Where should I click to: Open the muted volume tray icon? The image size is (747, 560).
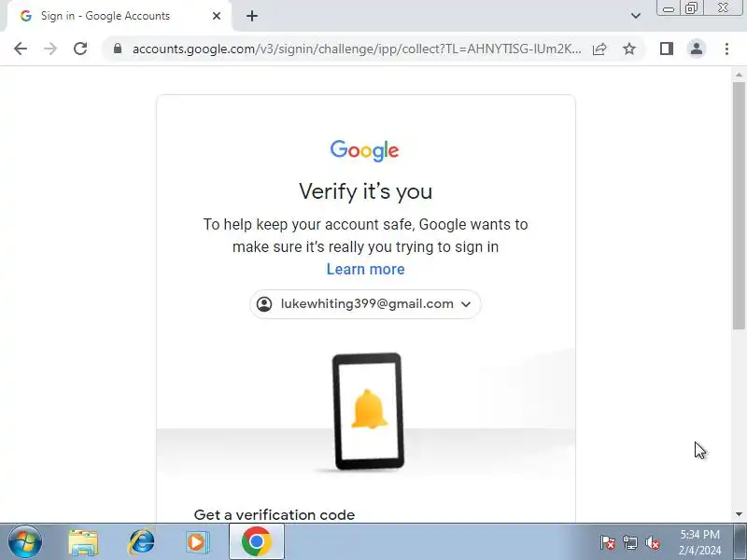pyautogui.click(x=652, y=542)
